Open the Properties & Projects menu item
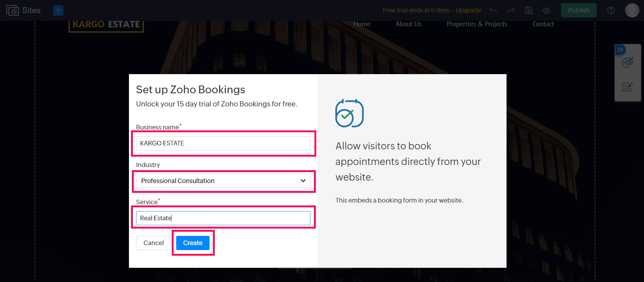This screenshot has height=282, width=644. click(477, 24)
